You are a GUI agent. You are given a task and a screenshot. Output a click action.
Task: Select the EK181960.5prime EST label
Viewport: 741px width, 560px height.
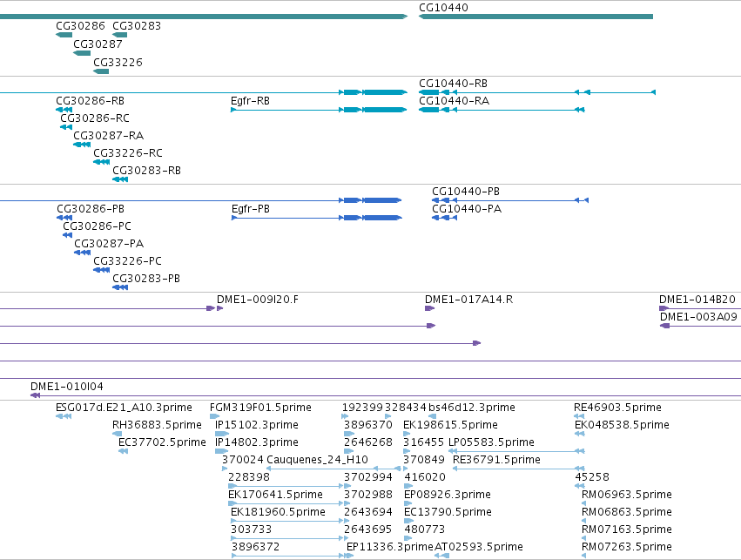(278, 512)
